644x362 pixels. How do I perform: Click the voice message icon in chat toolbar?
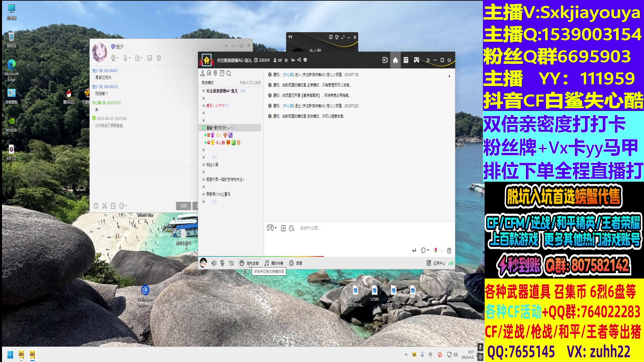click(283, 228)
